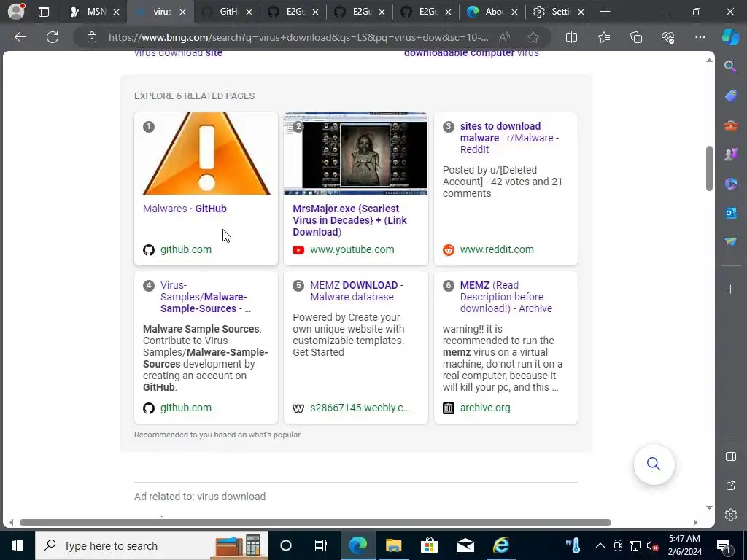Image resolution: width=747 pixels, height=560 pixels.
Task: Open the sidebar Outlook icon
Action: tap(730, 213)
